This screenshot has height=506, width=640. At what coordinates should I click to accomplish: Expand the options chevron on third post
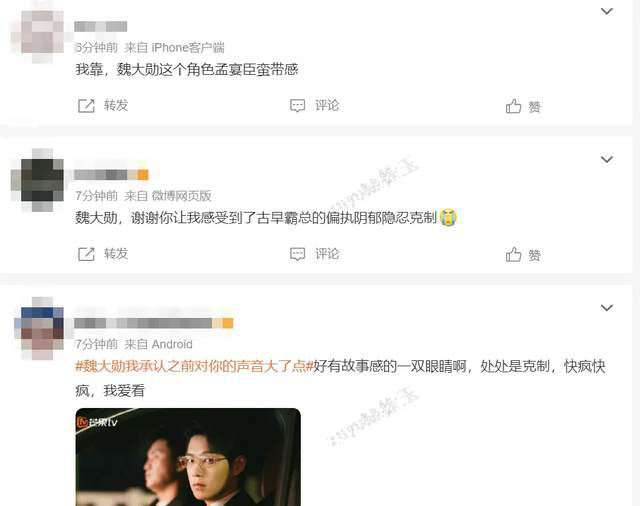pyautogui.click(x=607, y=308)
